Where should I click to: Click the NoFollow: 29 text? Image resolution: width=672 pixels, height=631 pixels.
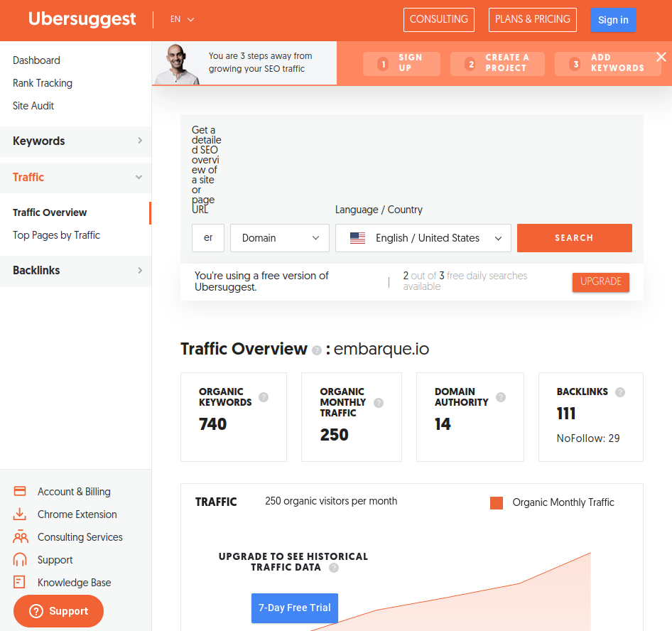coord(588,438)
